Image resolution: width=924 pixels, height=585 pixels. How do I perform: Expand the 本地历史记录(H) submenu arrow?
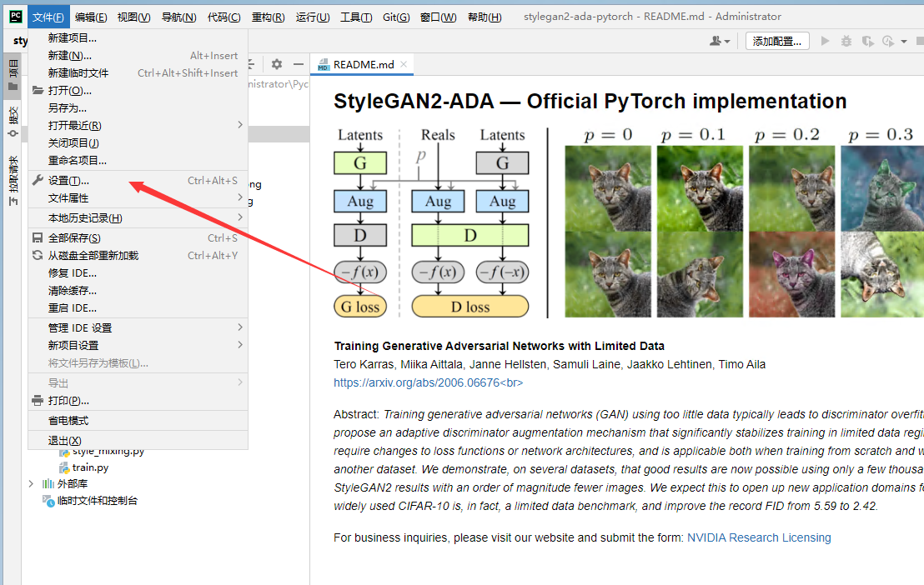pos(240,217)
